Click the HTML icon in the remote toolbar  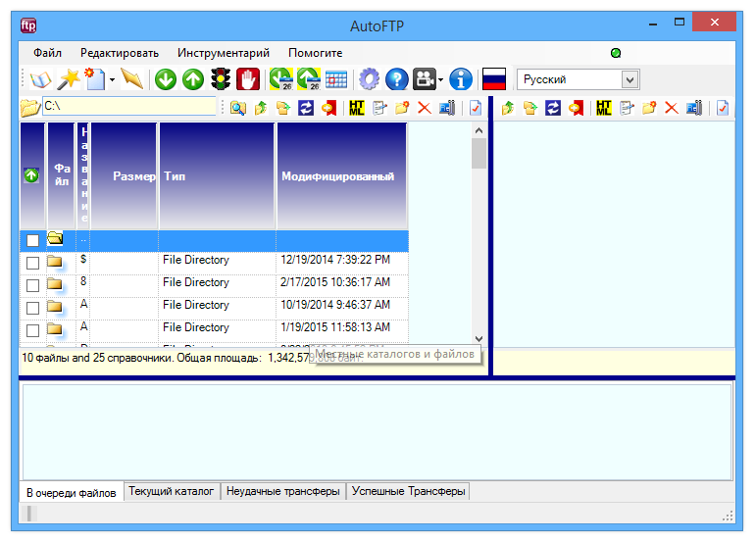(x=604, y=108)
